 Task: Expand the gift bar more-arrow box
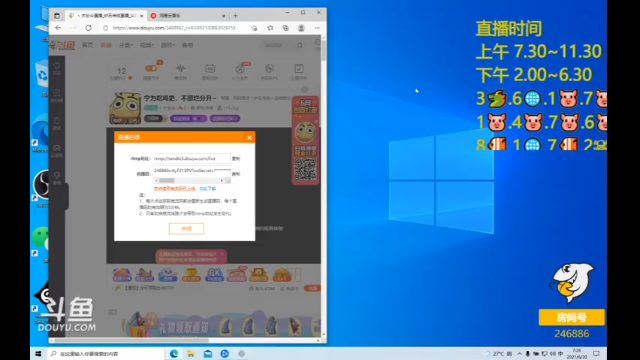(x=298, y=275)
